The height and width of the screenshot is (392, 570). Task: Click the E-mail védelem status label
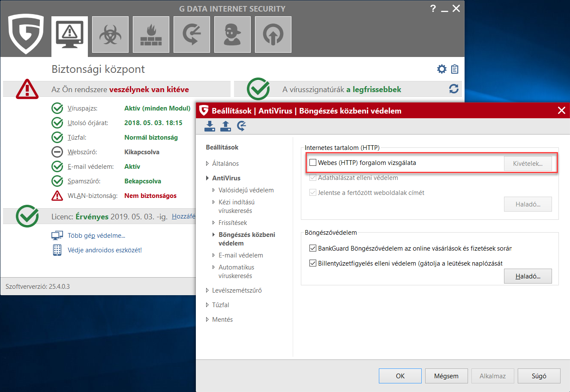[x=90, y=167]
